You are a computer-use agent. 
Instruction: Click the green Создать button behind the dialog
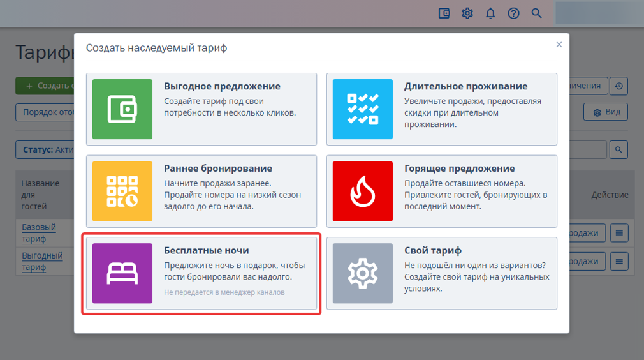45,86
